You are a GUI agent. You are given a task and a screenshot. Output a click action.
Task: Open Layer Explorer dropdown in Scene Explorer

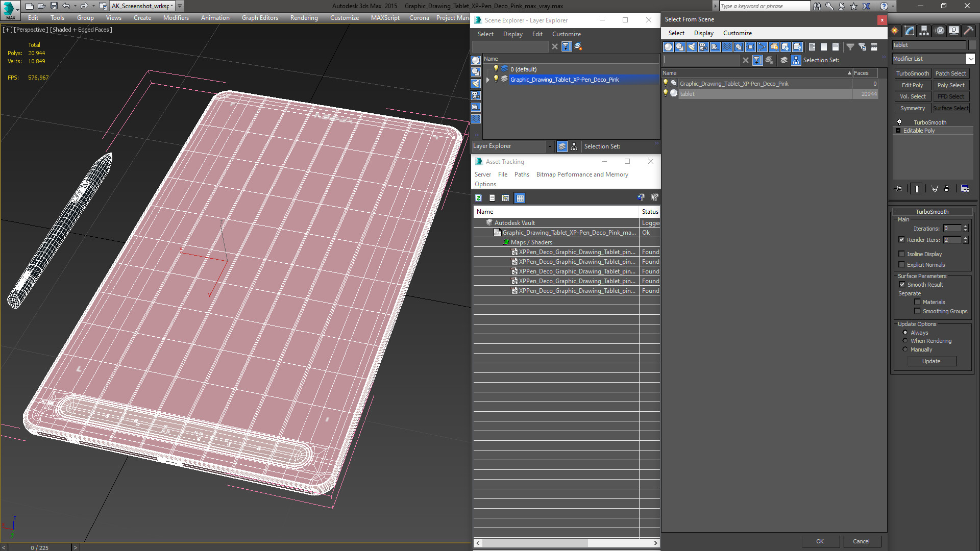[x=550, y=146]
